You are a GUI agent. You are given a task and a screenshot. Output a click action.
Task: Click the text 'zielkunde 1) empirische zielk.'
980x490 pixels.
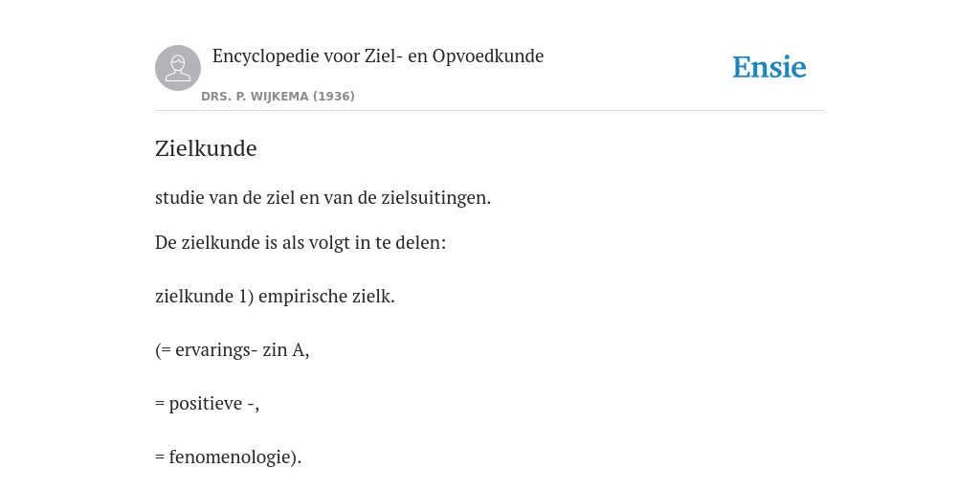coord(275,297)
